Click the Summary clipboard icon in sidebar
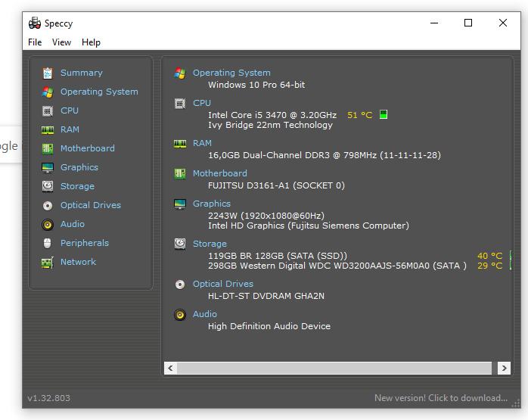 pyautogui.click(x=48, y=73)
